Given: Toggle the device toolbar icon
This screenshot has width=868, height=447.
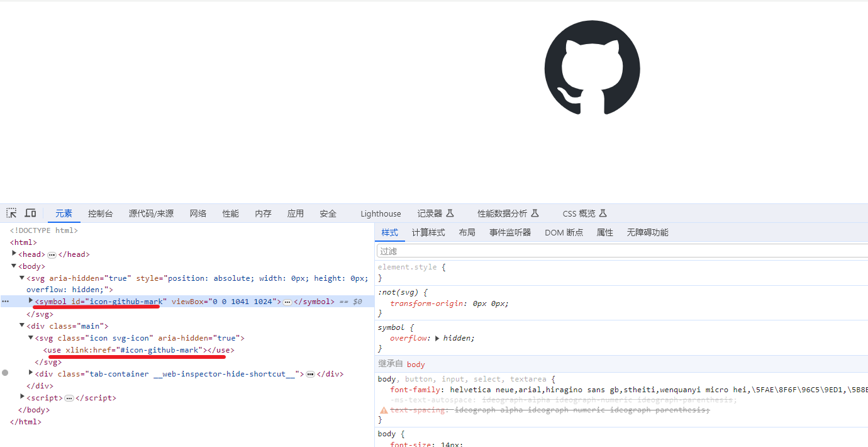Looking at the screenshot, I should pos(30,213).
